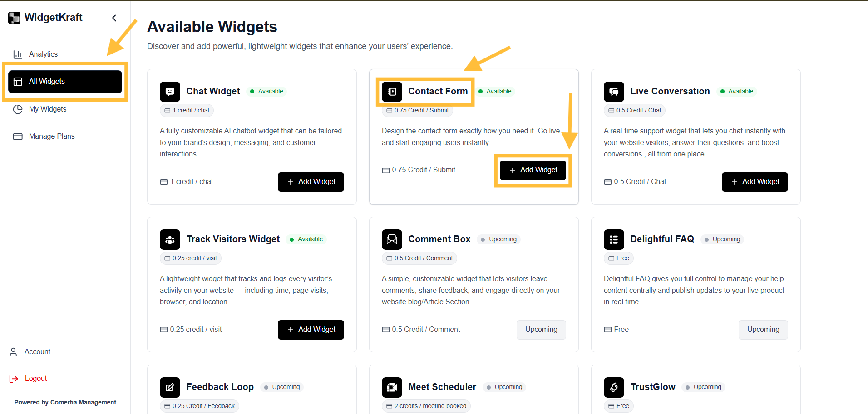Image resolution: width=868 pixels, height=414 pixels.
Task: Click the Meet Scheduler camera icon
Action: [391, 387]
